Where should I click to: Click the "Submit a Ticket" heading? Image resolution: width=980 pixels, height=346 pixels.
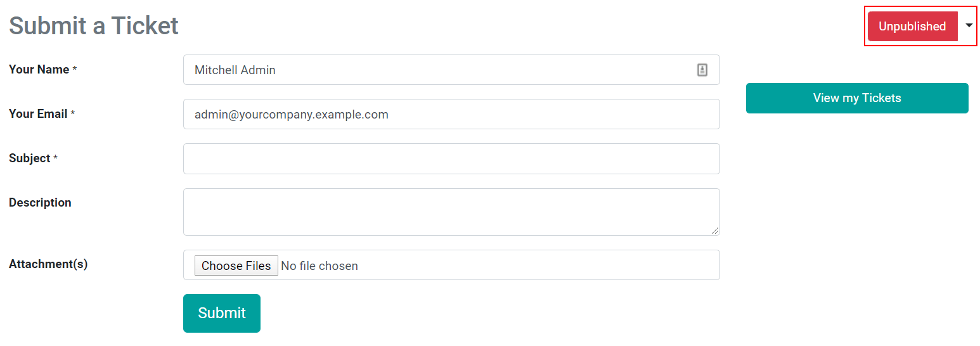pyautogui.click(x=94, y=26)
